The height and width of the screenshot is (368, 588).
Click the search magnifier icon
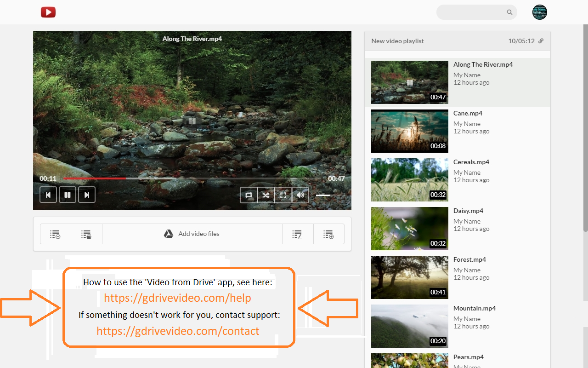coord(509,12)
